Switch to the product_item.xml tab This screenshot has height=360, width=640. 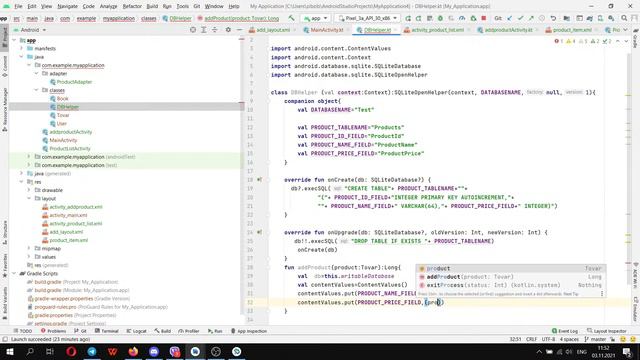[571, 30]
